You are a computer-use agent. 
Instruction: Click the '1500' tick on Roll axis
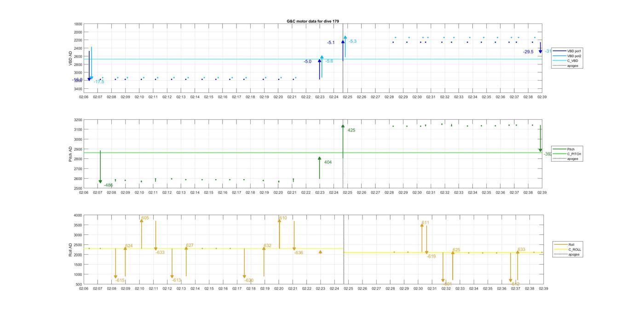pos(78,265)
